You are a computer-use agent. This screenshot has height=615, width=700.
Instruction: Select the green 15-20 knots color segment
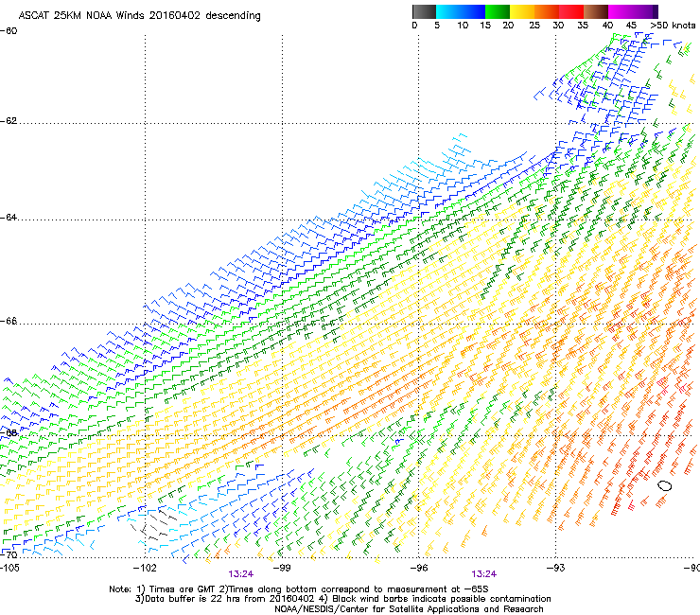[498, 11]
